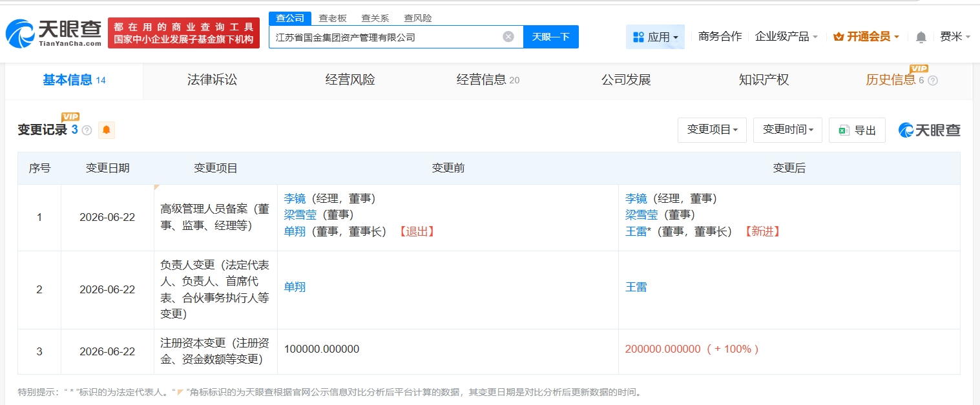Click the 导出 export button
Viewport: 980px width, 405px height.
tap(857, 130)
